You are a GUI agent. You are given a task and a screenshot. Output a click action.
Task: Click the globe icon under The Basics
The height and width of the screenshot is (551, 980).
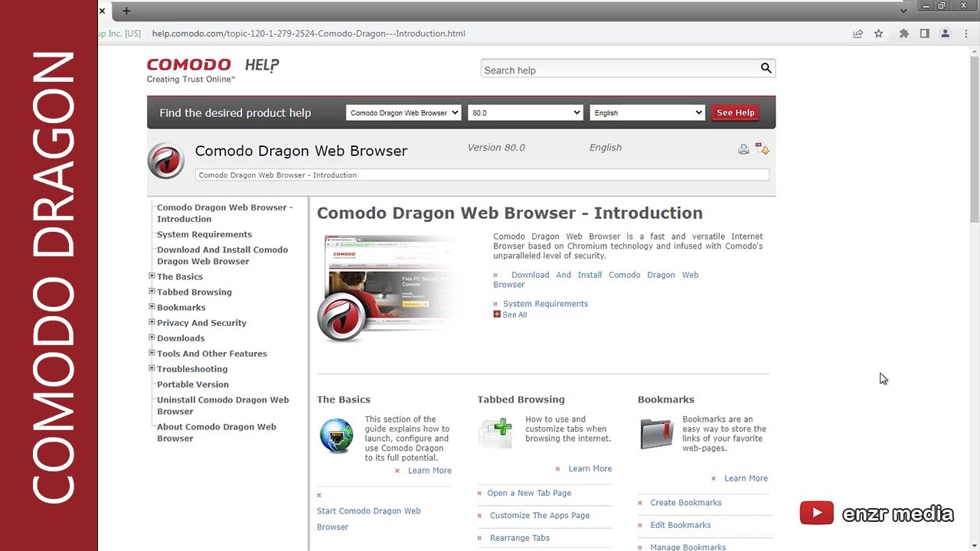click(336, 435)
